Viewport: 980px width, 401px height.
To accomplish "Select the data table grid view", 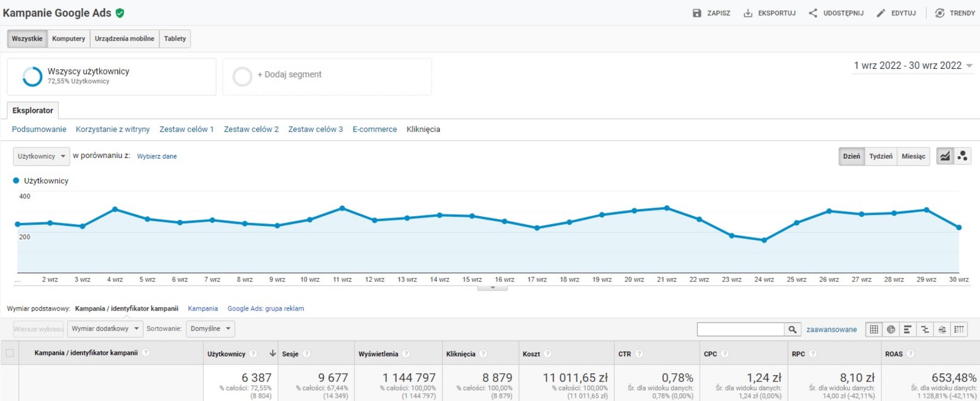I will click(x=874, y=330).
